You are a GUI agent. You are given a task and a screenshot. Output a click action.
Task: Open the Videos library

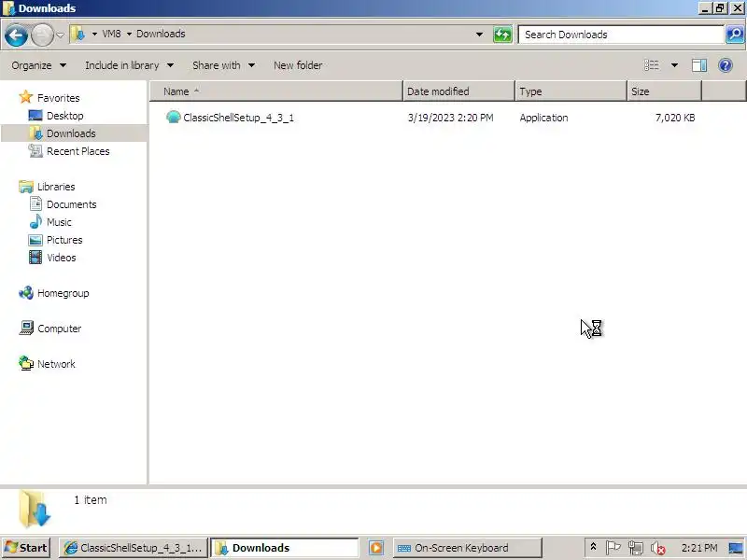click(61, 258)
